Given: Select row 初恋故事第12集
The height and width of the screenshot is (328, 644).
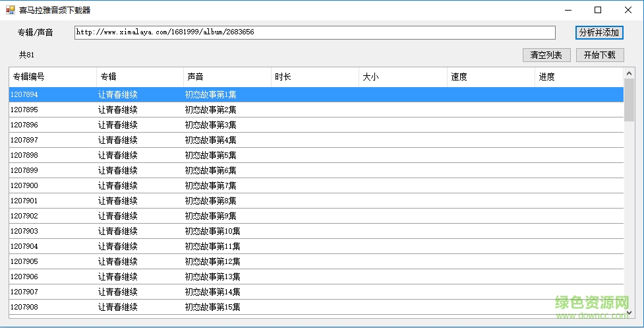Looking at the screenshot, I should [x=316, y=262].
